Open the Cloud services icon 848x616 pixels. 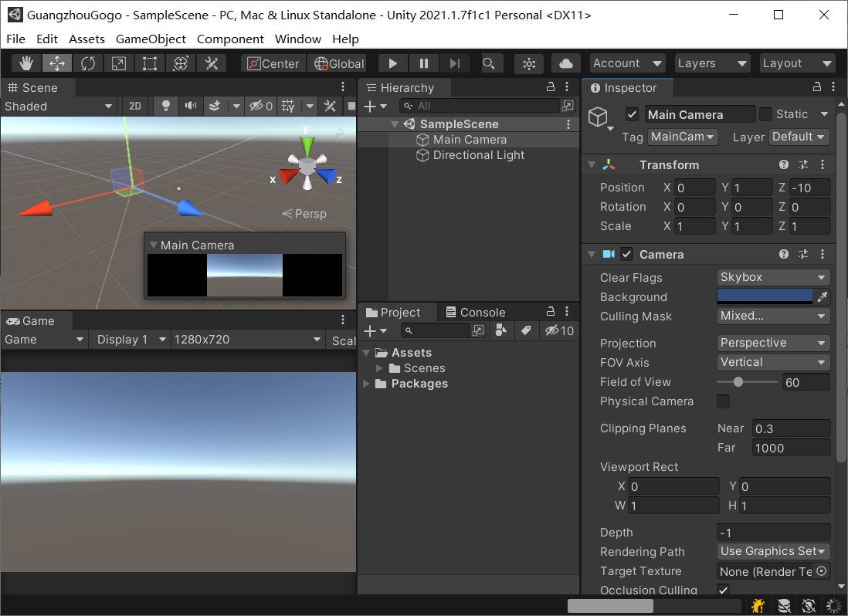pyautogui.click(x=565, y=63)
